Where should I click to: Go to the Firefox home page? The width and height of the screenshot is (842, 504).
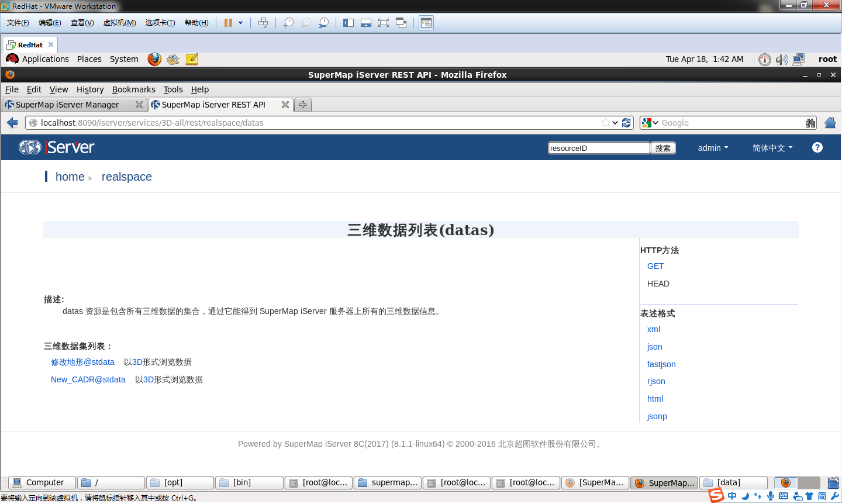click(830, 123)
